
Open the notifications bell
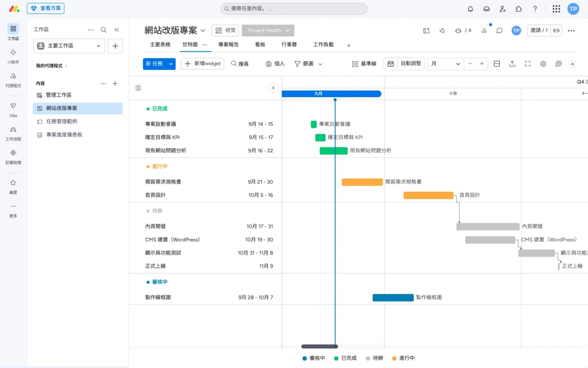click(x=470, y=9)
